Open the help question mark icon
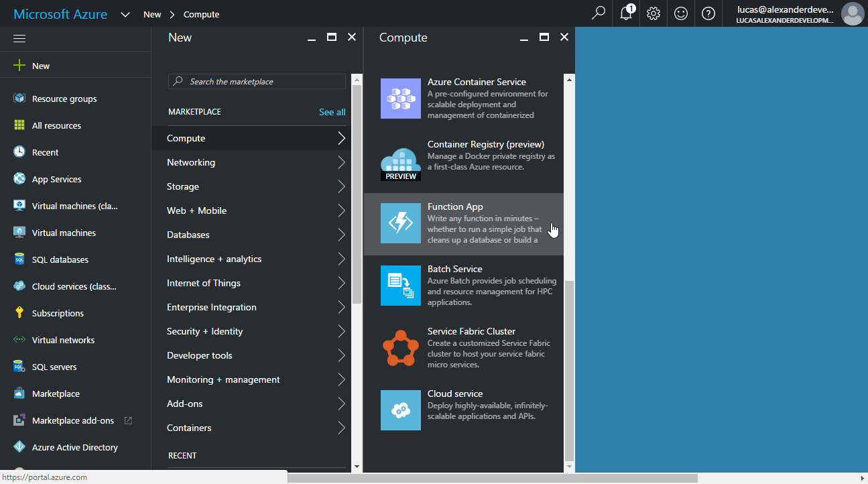Screen dimensions: 868x484 [708, 13]
